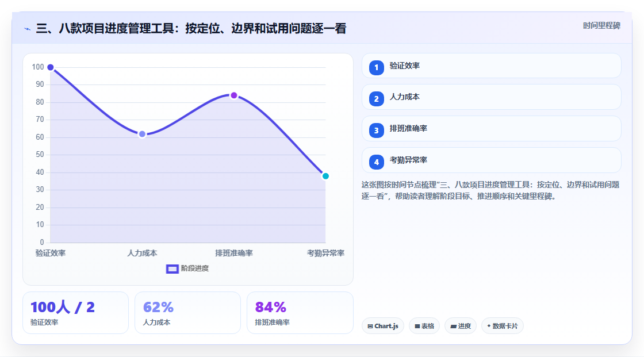The image size is (644, 357).
Task: Select the 考勤异常率 list item
Action: click(491, 160)
